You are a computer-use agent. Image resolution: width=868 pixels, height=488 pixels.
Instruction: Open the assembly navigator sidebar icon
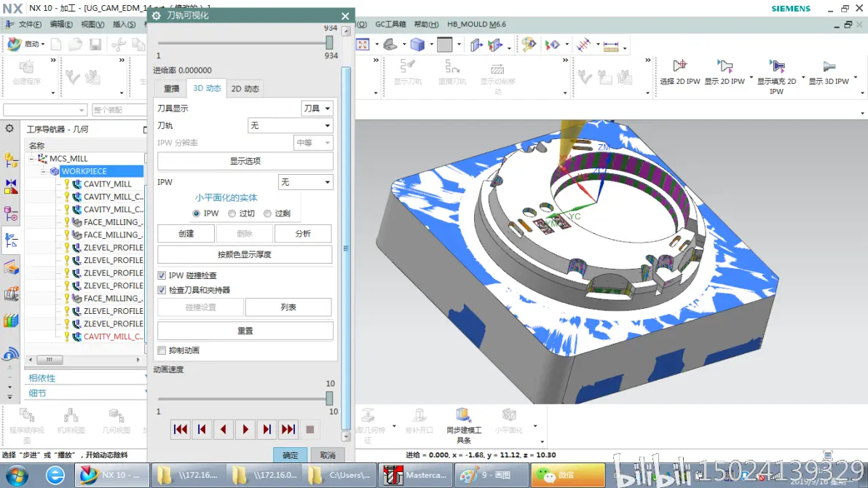coord(10,160)
